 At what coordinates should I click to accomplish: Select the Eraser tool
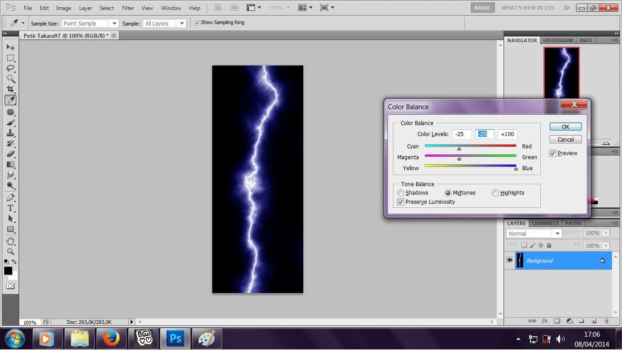point(10,154)
